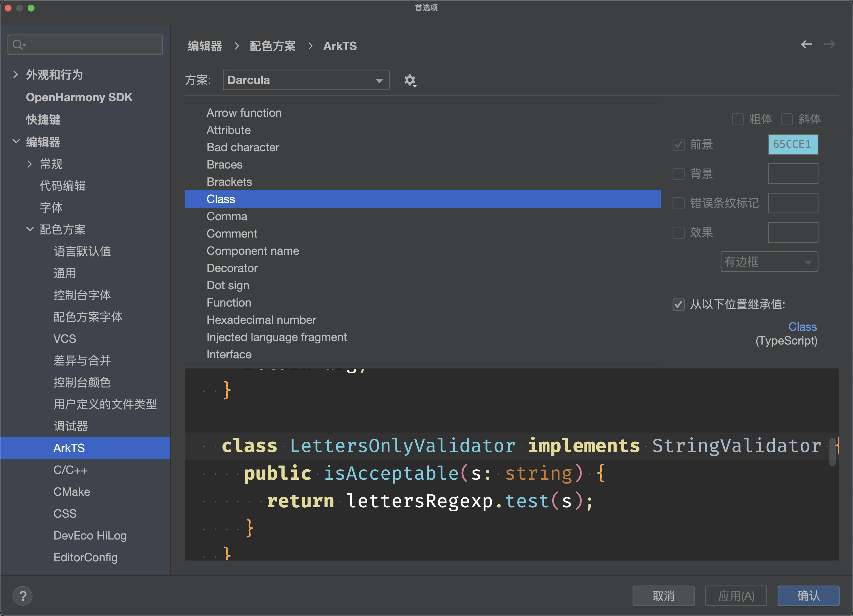Screen dimensions: 853x616
Task: Open help with the question mark icon
Action: (x=22, y=596)
